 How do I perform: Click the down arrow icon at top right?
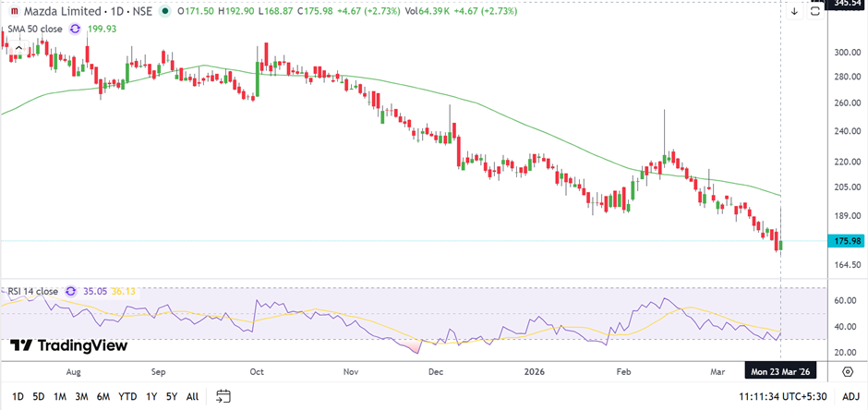[x=794, y=12]
